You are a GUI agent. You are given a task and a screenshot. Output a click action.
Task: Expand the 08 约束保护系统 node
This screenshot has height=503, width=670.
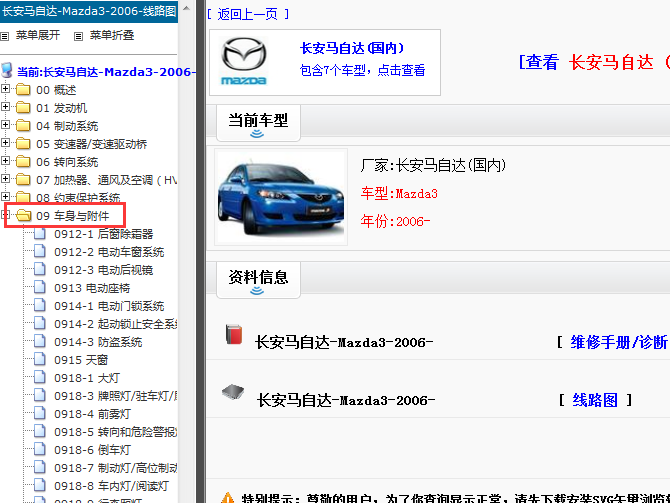click(6, 197)
